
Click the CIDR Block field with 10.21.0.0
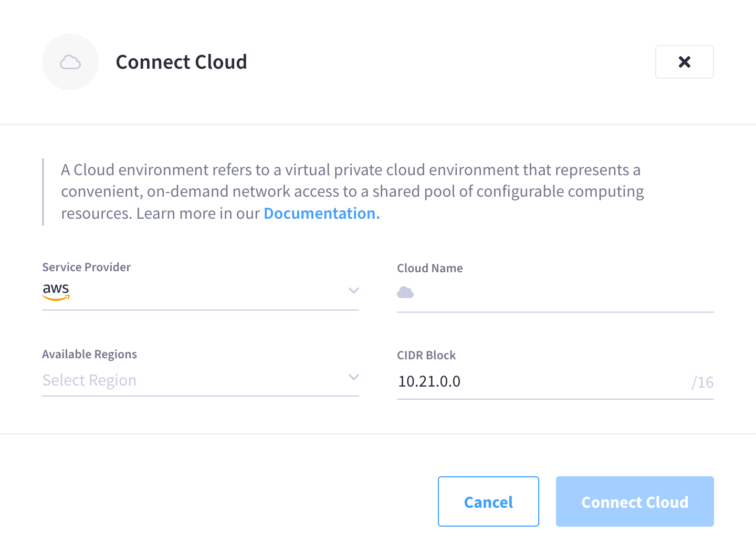[x=555, y=382]
